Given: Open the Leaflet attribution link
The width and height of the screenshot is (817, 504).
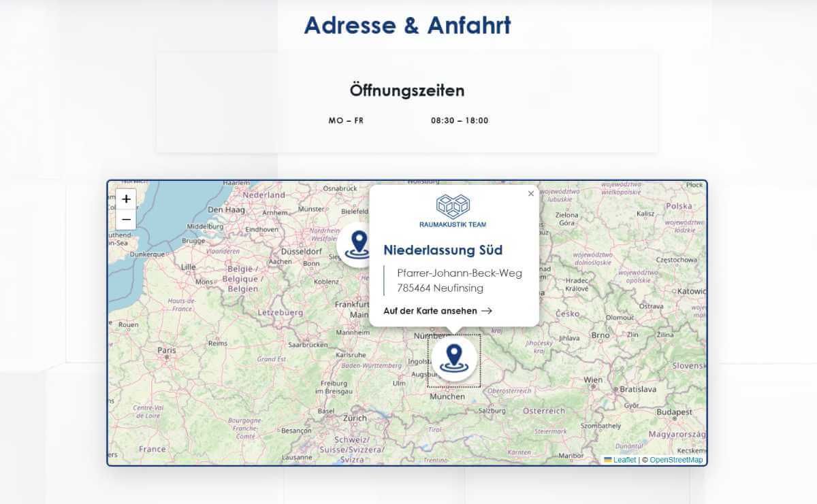Looking at the screenshot, I should (624, 460).
